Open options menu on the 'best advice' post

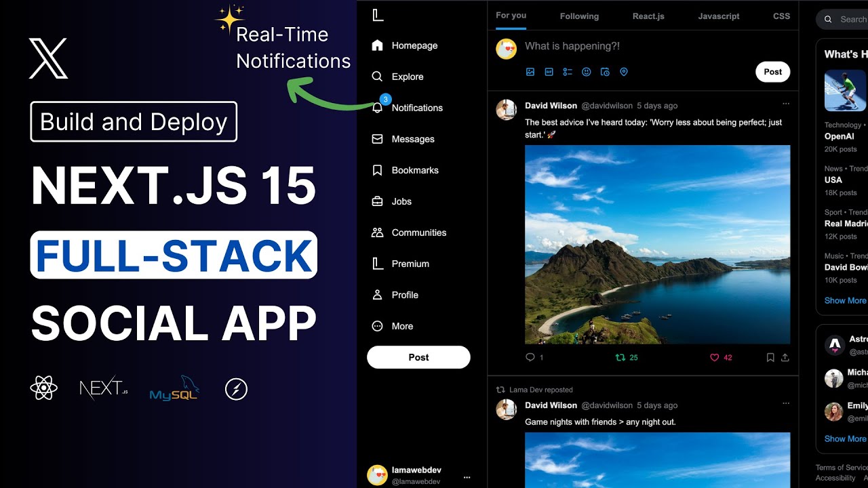point(786,104)
